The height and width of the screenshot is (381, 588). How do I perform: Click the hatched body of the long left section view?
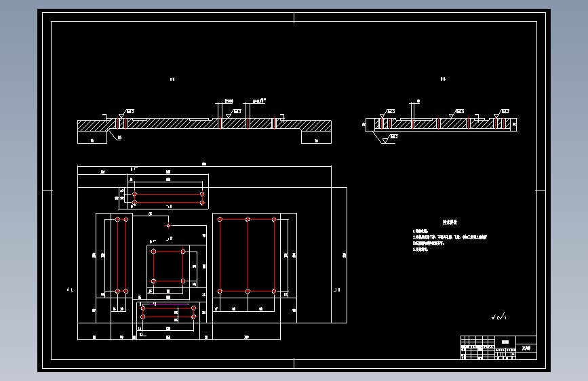[x=204, y=124]
